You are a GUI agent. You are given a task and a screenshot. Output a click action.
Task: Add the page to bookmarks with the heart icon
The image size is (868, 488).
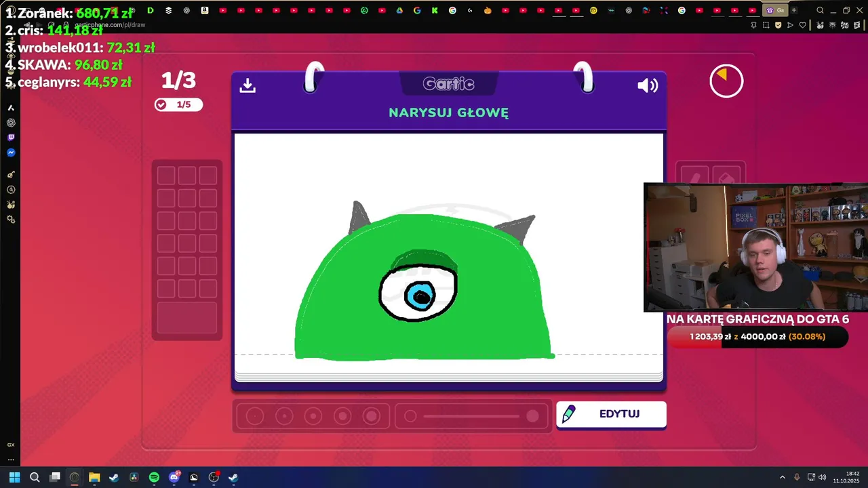pos(802,25)
